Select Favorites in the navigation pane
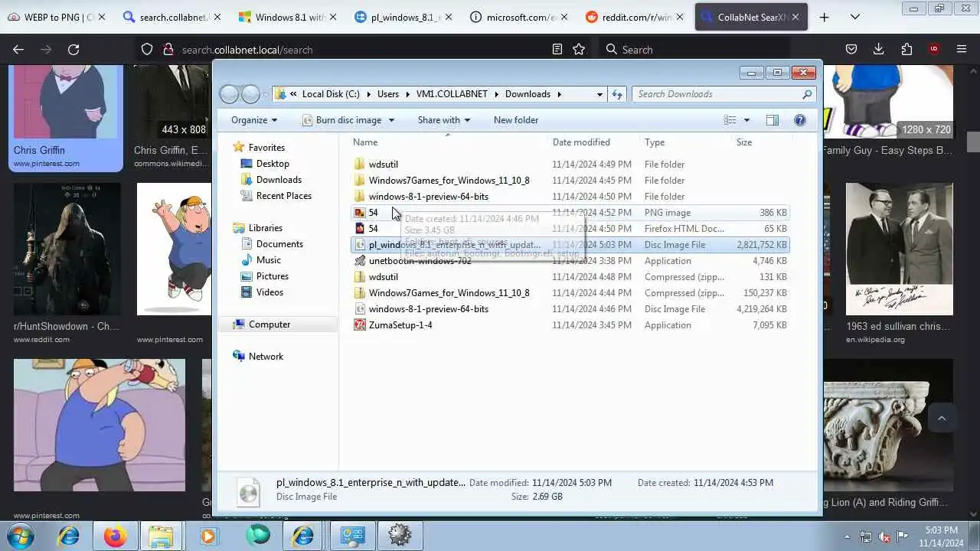 266,148
